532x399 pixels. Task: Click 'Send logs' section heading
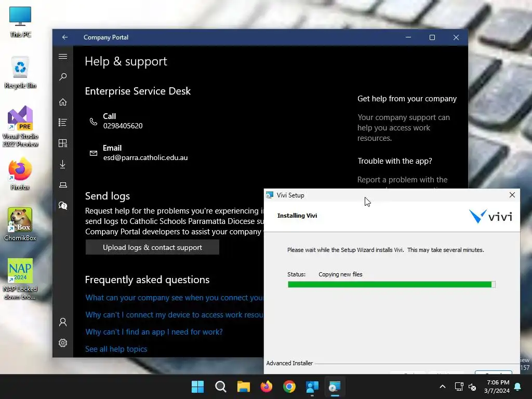[x=107, y=196]
